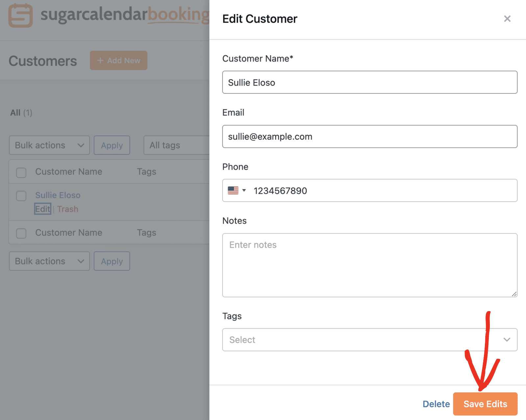Open the US flag country code selector
The image size is (526, 420).
(237, 190)
